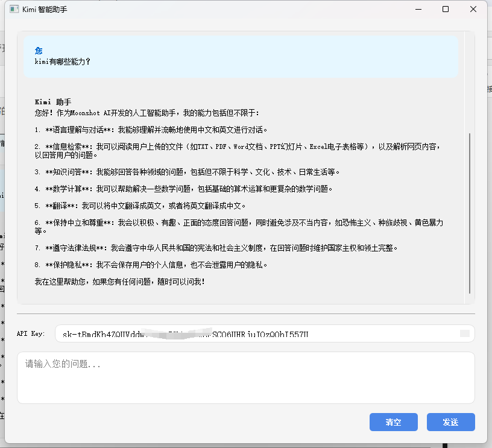This screenshot has height=448, width=492.
Task: Click the line starting '2. **信息检索**'
Action: tap(238, 151)
